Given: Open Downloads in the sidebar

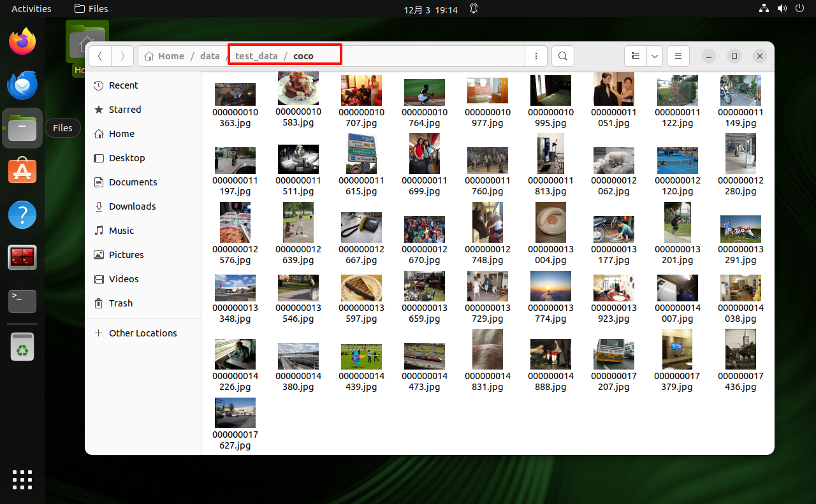Looking at the screenshot, I should tap(143, 206).
